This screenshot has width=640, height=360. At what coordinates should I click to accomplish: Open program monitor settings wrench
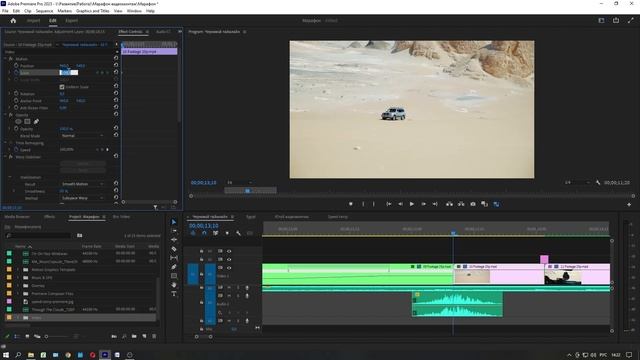point(598,182)
